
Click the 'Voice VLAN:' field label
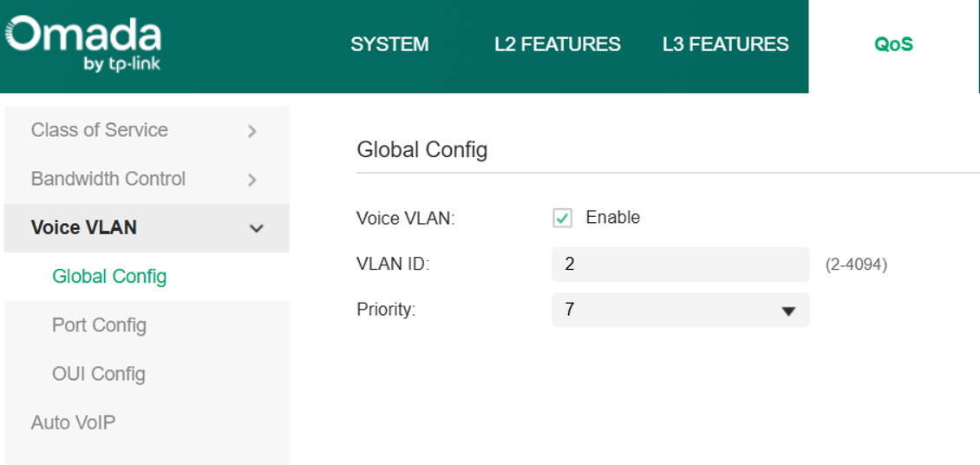point(406,218)
